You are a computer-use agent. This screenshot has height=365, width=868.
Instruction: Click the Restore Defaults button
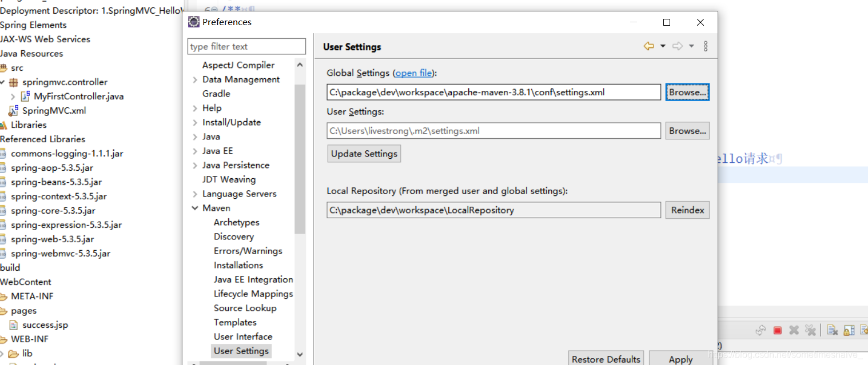(x=606, y=359)
